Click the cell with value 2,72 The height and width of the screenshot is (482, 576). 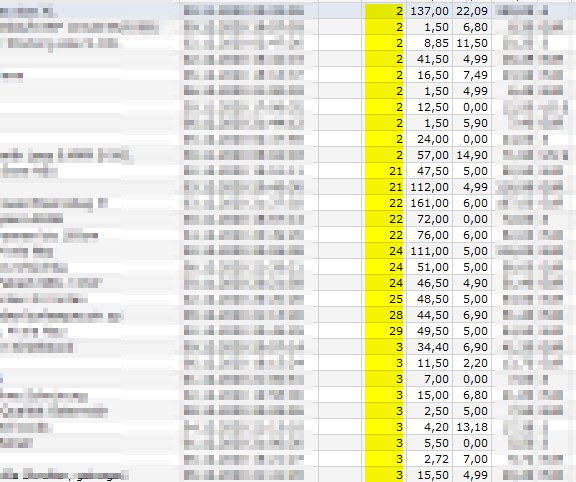click(x=429, y=459)
